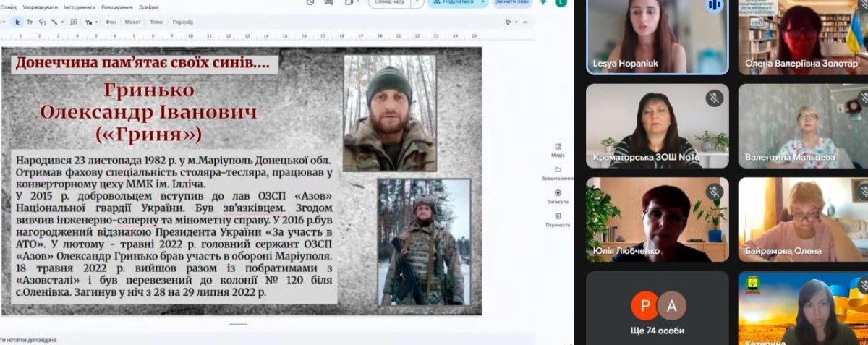
Task: Open the Слайд menu
Action: click(x=9, y=7)
